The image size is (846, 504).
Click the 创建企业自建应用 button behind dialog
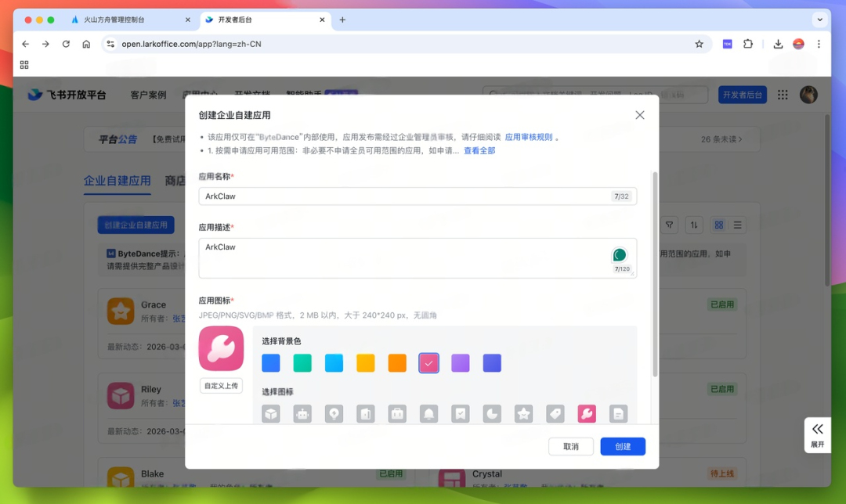(136, 225)
